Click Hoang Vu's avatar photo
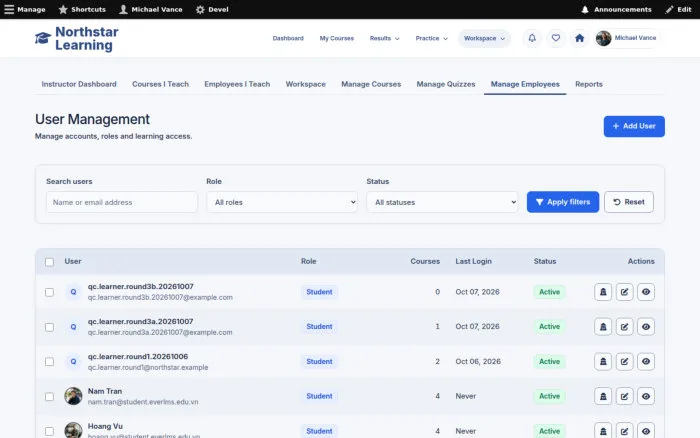 (73, 430)
